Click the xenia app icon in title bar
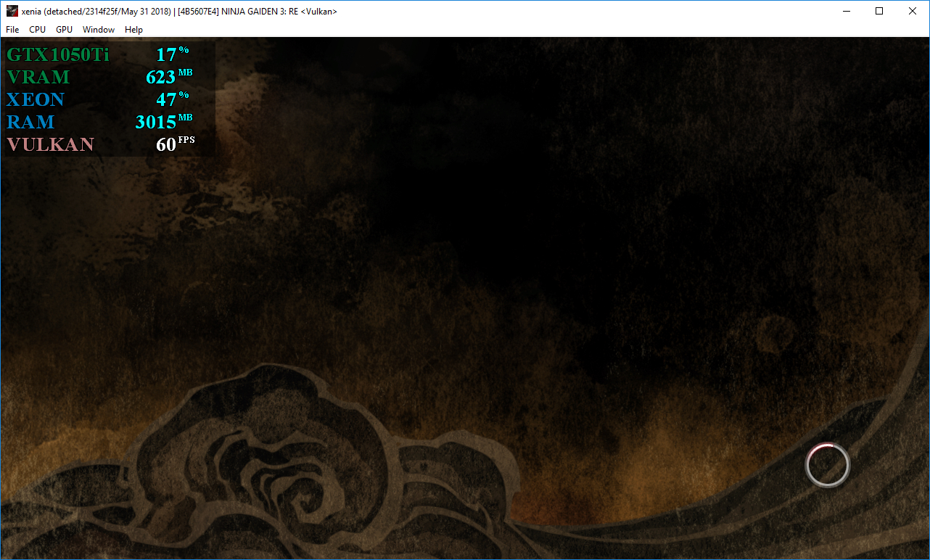 12,11
